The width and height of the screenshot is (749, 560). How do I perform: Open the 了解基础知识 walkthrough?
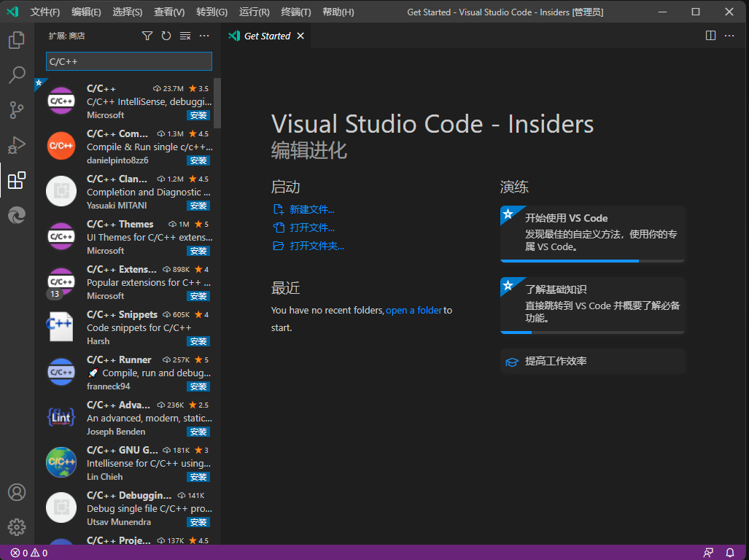tap(593, 306)
